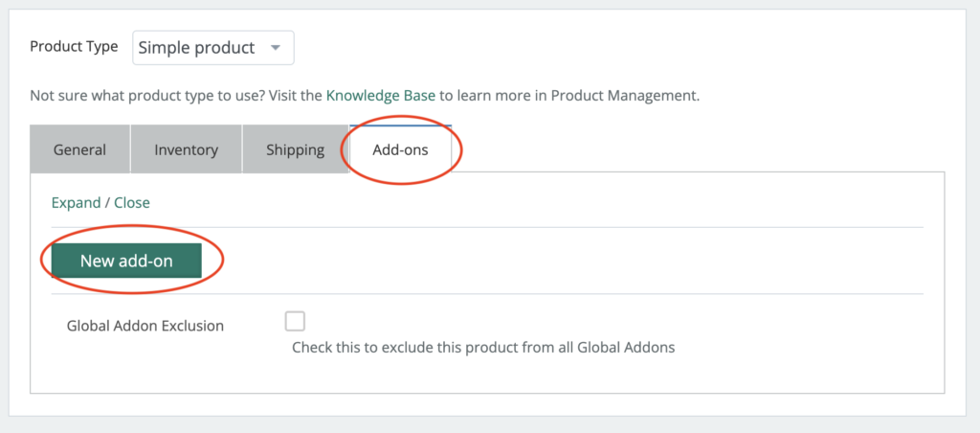Click the 'Check this to exclude' description

(x=483, y=347)
